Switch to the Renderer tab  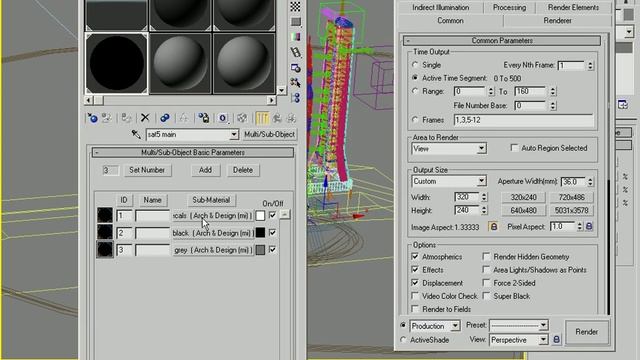tap(558, 20)
